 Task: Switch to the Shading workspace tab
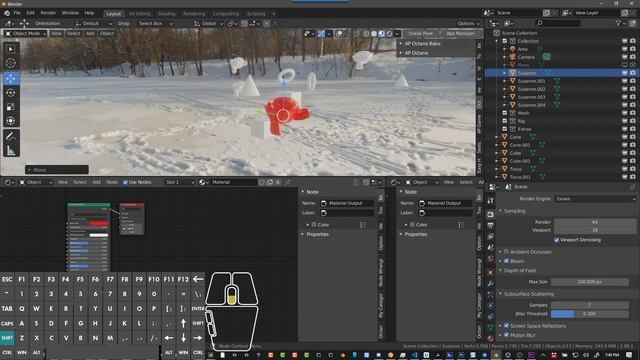[x=166, y=13]
